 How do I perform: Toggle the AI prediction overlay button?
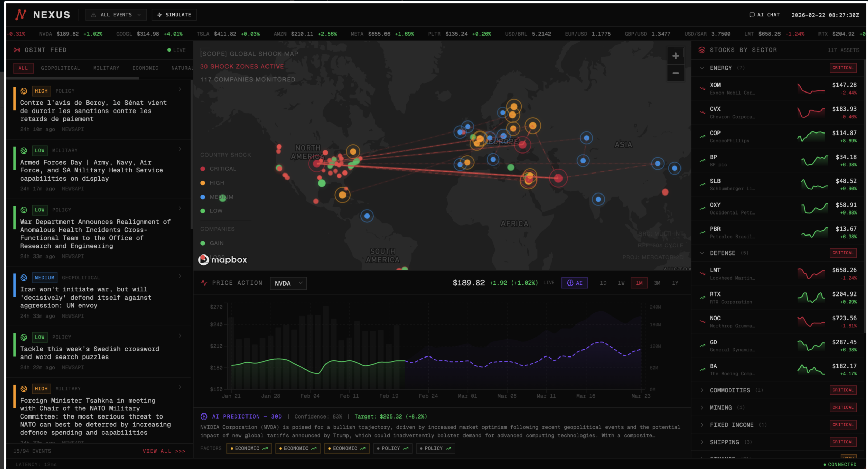coord(574,283)
